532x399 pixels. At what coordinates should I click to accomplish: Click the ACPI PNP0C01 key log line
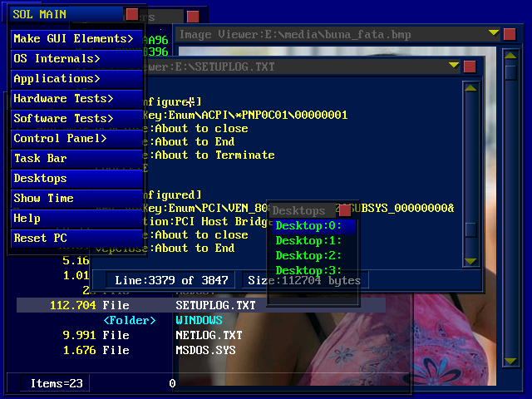pos(245,115)
